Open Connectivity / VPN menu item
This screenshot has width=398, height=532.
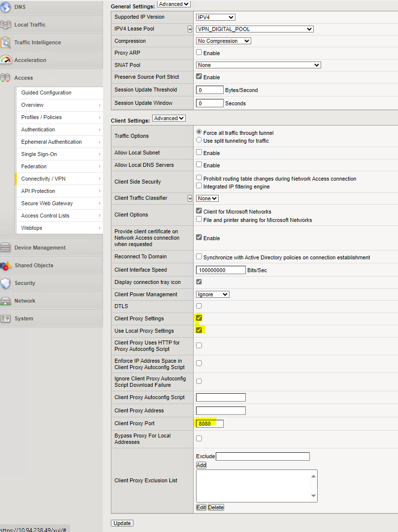point(60,179)
